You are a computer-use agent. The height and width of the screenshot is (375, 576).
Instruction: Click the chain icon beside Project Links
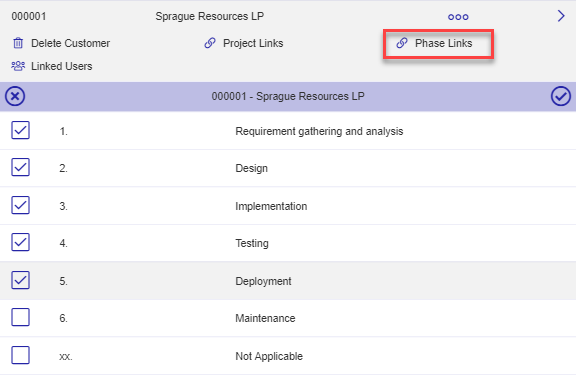(210, 43)
